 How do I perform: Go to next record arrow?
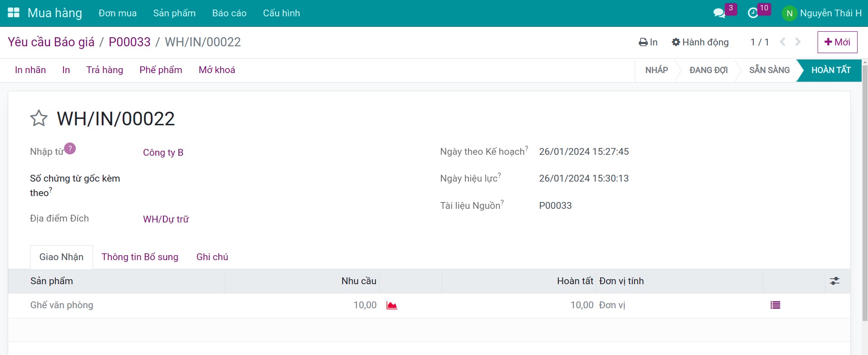(x=798, y=42)
